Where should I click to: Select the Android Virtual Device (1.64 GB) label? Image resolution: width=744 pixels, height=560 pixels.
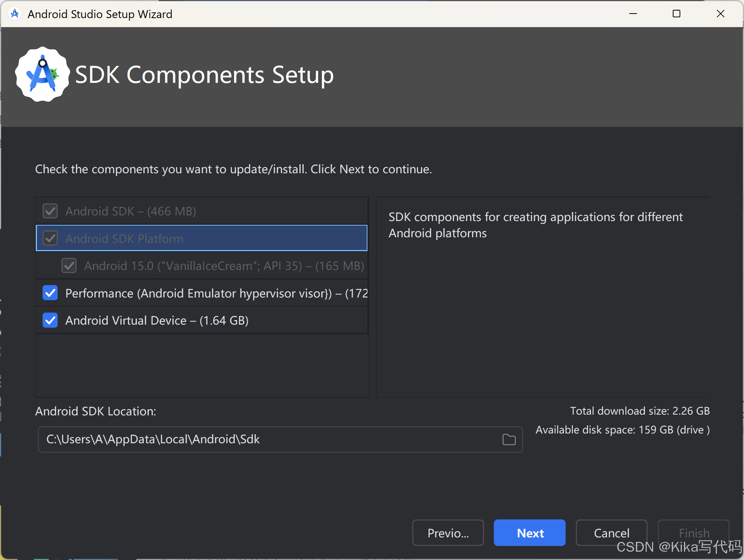(157, 320)
